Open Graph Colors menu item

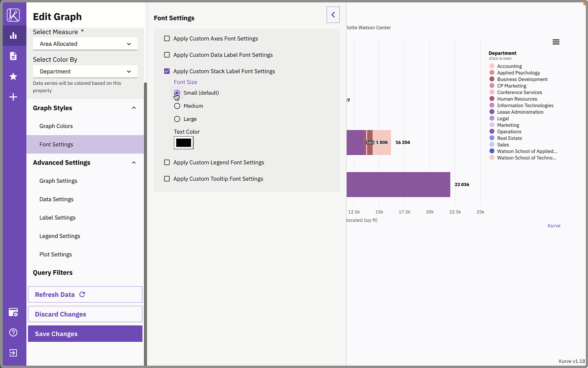(56, 126)
